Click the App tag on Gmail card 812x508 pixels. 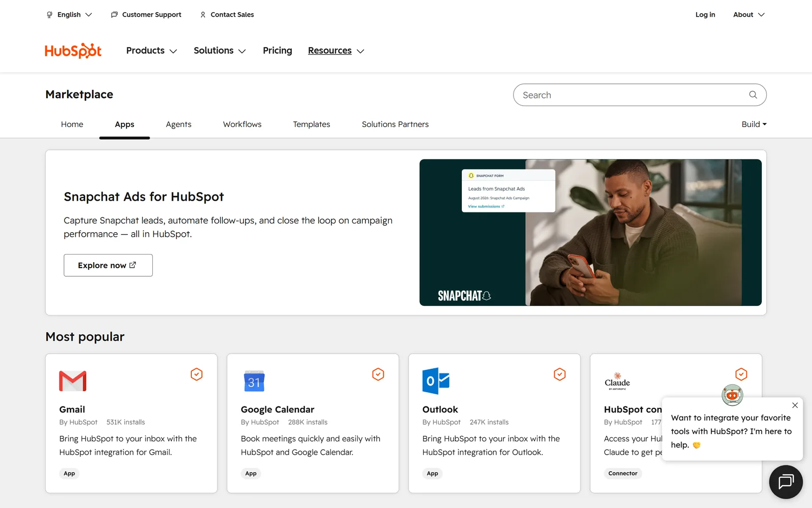(70, 473)
